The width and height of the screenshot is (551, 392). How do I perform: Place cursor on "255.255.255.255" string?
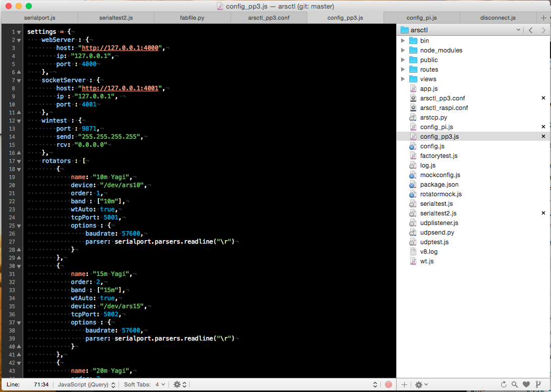[109, 137]
